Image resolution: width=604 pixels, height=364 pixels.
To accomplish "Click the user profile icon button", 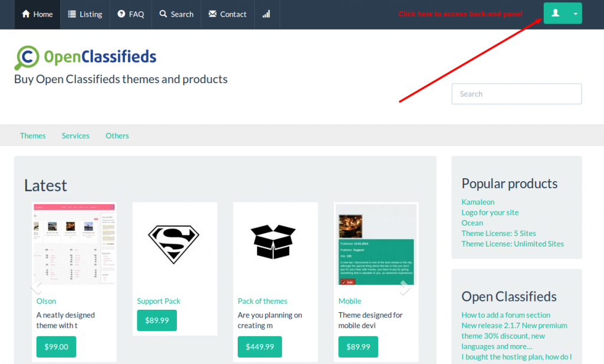I will (556, 13).
